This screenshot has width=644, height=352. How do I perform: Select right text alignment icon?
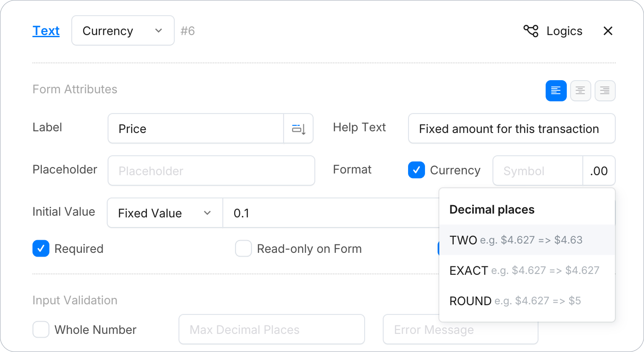click(605, 91)
